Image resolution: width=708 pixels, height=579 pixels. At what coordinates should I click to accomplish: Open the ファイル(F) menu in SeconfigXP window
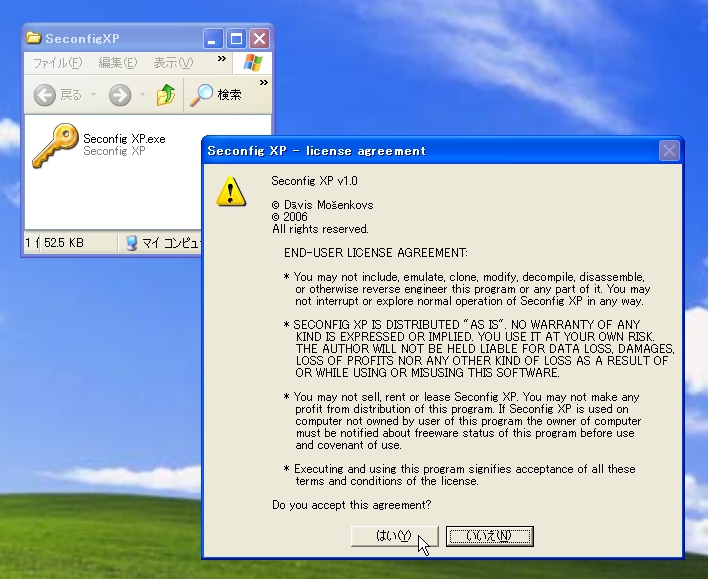click(57, 63)
